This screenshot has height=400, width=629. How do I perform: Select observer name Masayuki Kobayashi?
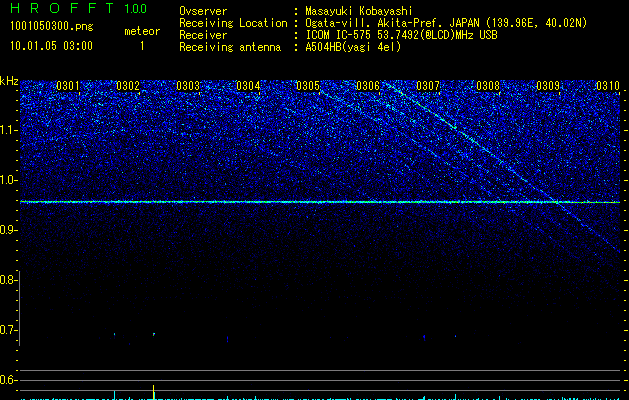[359, 11]
